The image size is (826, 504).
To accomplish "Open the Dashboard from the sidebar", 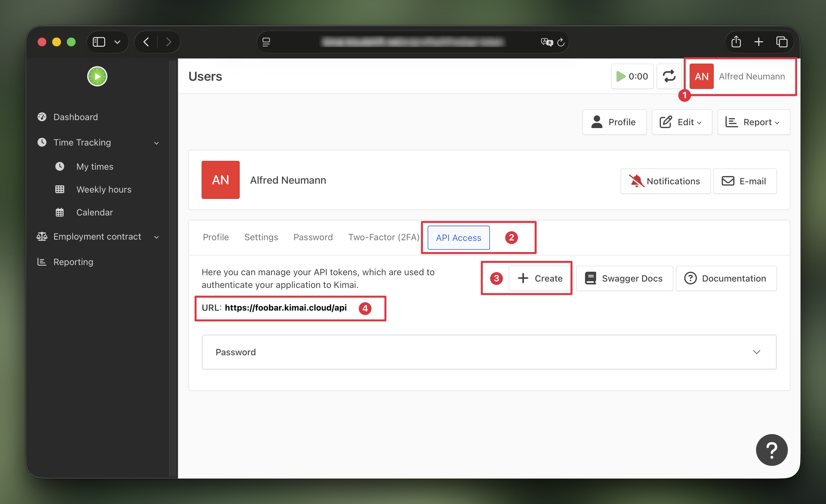I will [75, 117].
